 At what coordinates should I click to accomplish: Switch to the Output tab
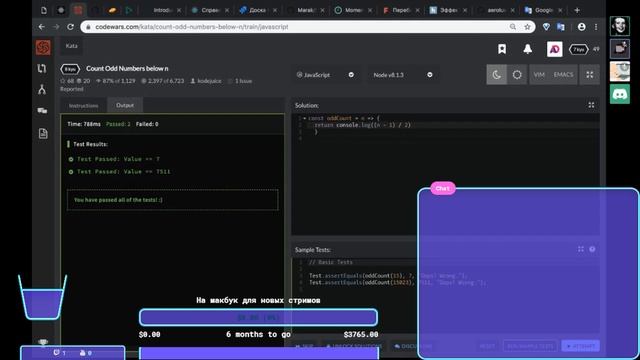(125, 105)
